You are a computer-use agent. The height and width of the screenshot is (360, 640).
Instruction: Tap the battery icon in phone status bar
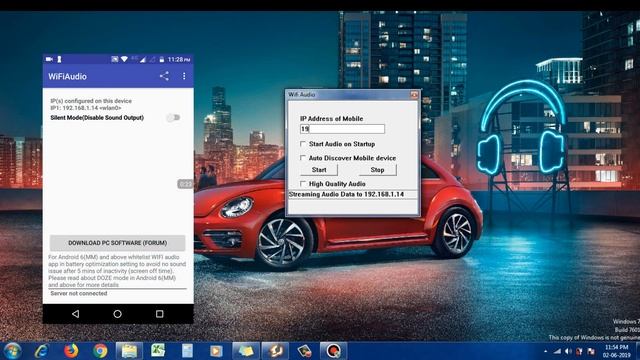(x=162, y=60)
